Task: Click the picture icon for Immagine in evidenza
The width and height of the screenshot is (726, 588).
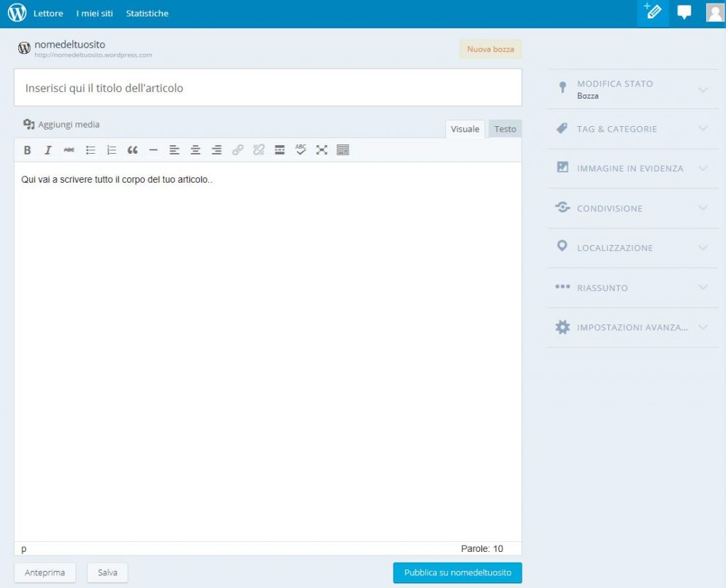Action: (562, 167)
